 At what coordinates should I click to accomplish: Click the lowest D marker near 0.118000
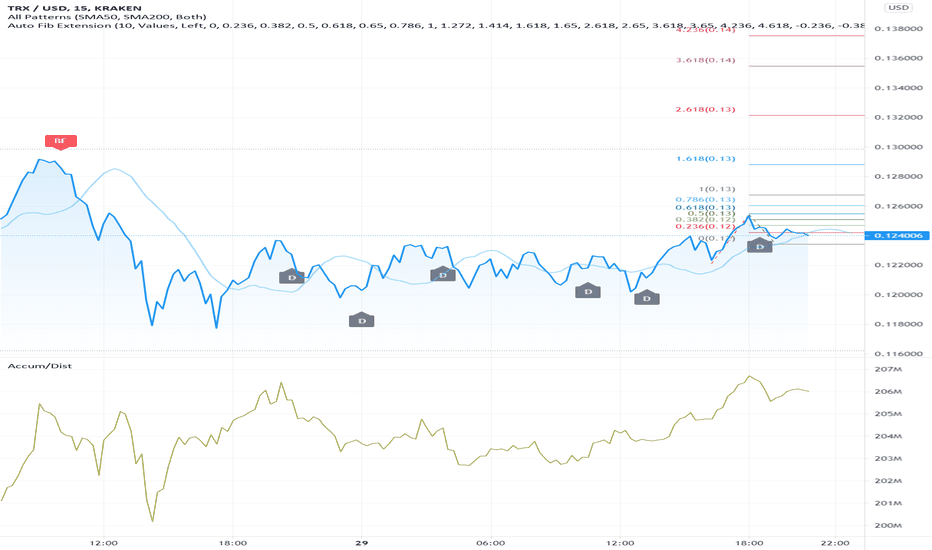point(361,320)
